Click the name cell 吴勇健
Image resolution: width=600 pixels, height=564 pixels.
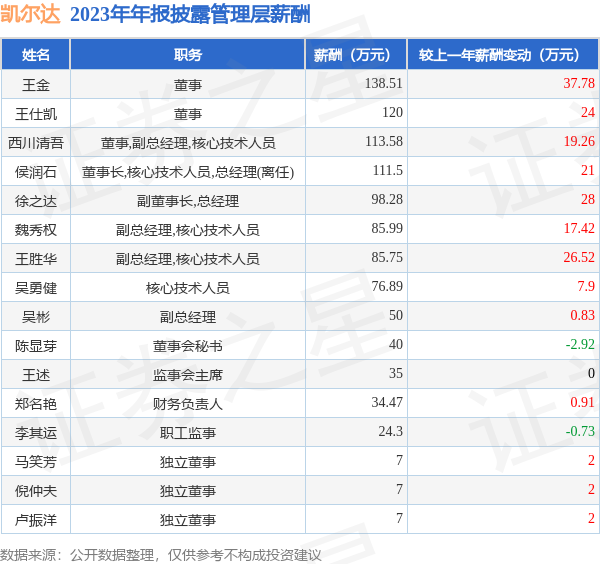[x=36, y=288]
